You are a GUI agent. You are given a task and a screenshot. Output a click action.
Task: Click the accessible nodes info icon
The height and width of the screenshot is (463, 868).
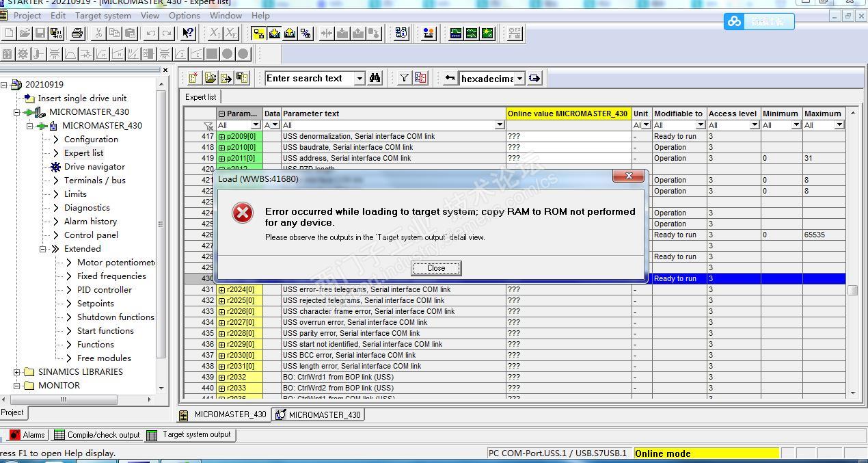click(402, 33)
